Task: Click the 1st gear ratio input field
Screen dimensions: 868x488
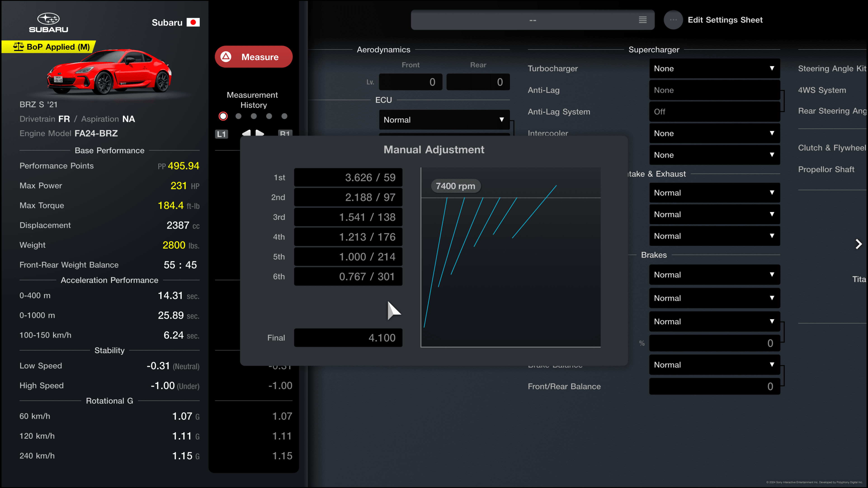Action: click(x=348, y=177)
